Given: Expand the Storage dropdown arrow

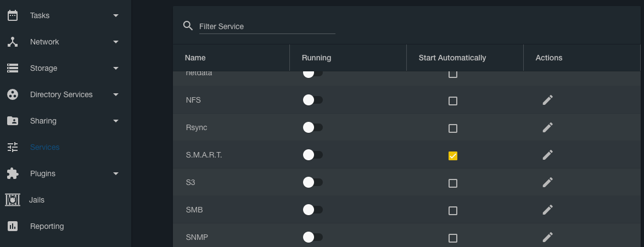Looking at the screenshot, I should pos(116,68).
